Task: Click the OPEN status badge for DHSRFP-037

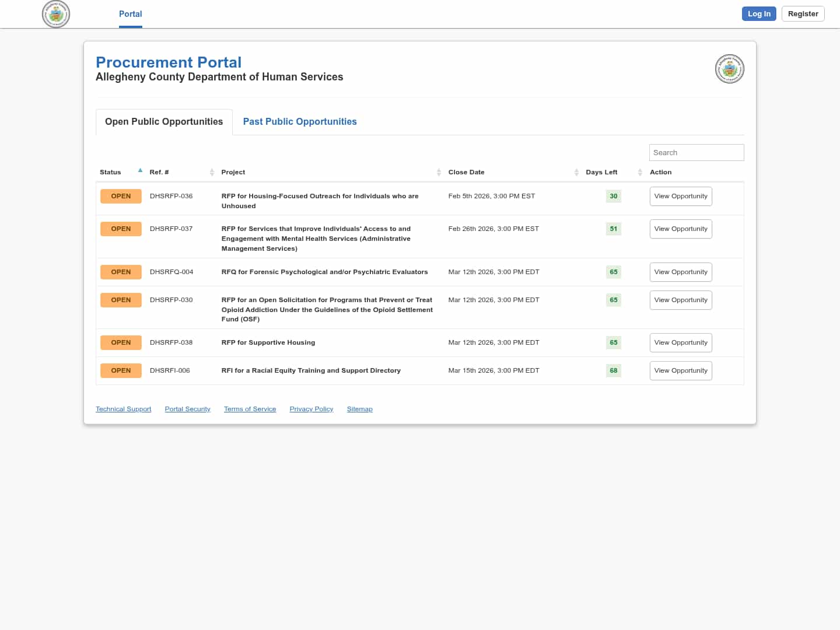Action: coord(121,229)
